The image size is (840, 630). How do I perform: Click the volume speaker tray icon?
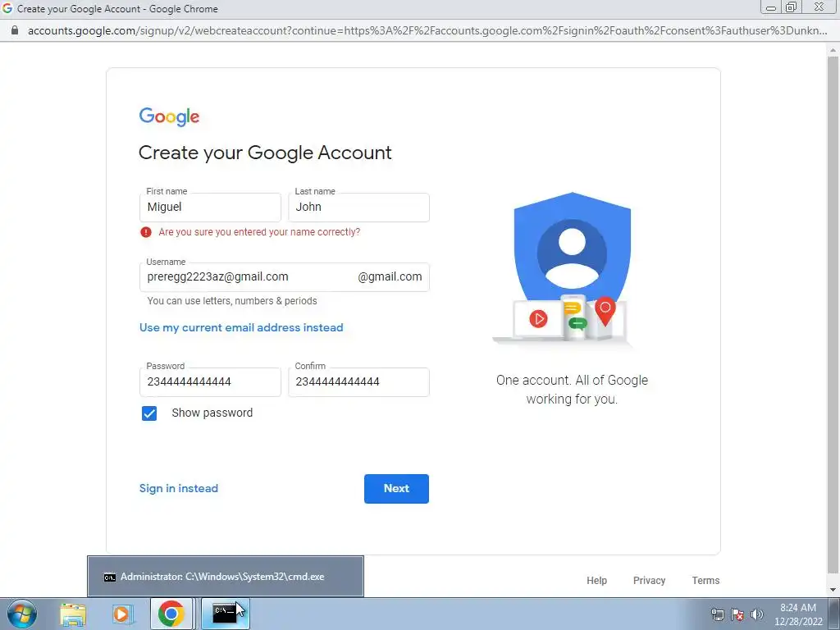click(x=757, y=614)
